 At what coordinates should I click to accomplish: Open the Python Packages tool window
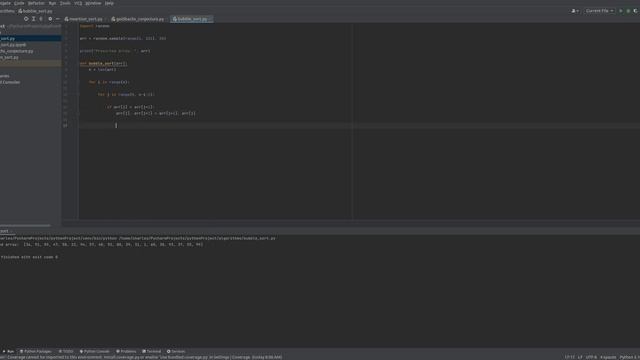pos(36,351)
